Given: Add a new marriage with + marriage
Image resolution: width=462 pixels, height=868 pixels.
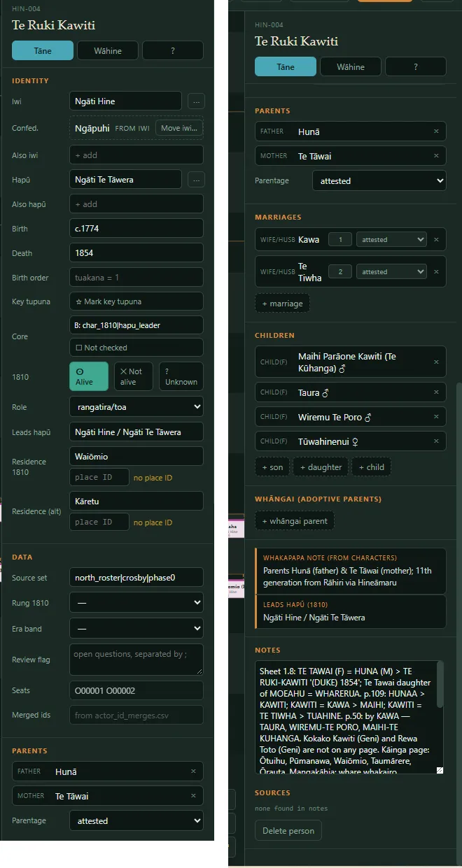Looking at the screenshot, I should coord(282,304).
